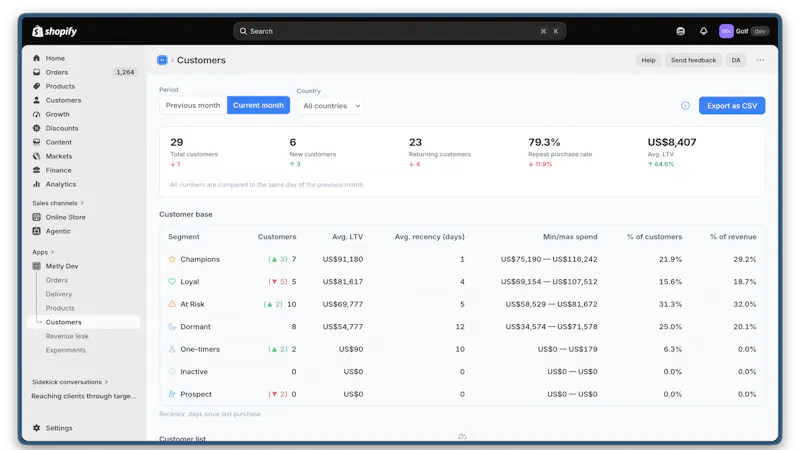800x450 pixels.
Task: Focus the Search field
Action: 399,31
